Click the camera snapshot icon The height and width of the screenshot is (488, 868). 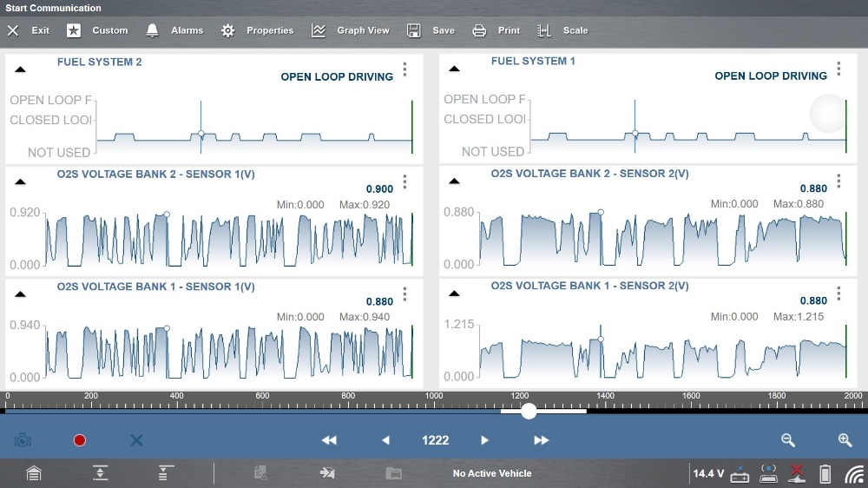[x=23, y=440]
